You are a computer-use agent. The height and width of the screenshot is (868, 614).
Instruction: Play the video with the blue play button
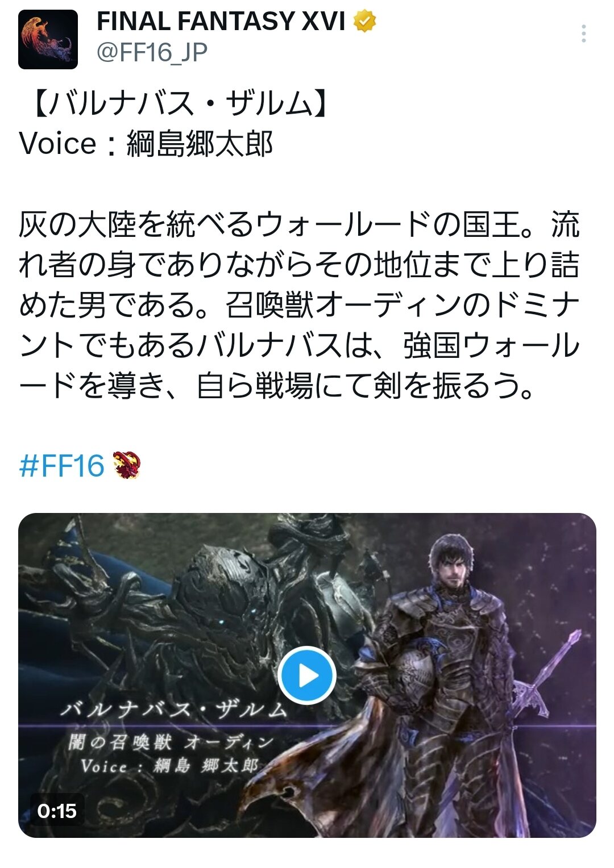tap(307, 675)
